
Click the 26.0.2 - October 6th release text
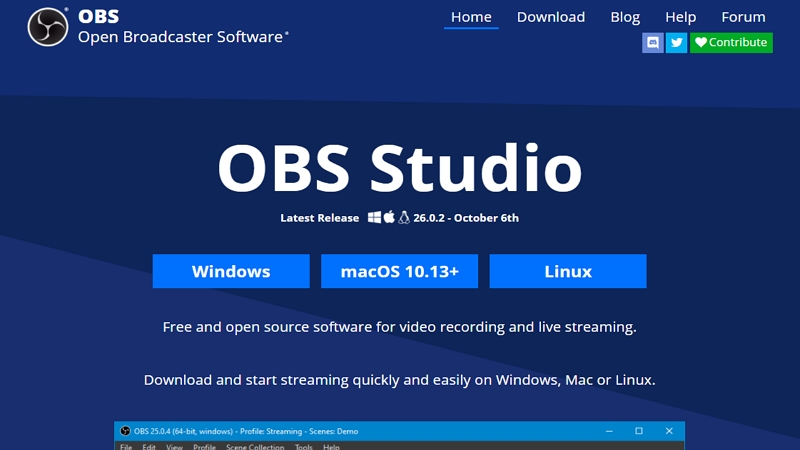[467, 218]
